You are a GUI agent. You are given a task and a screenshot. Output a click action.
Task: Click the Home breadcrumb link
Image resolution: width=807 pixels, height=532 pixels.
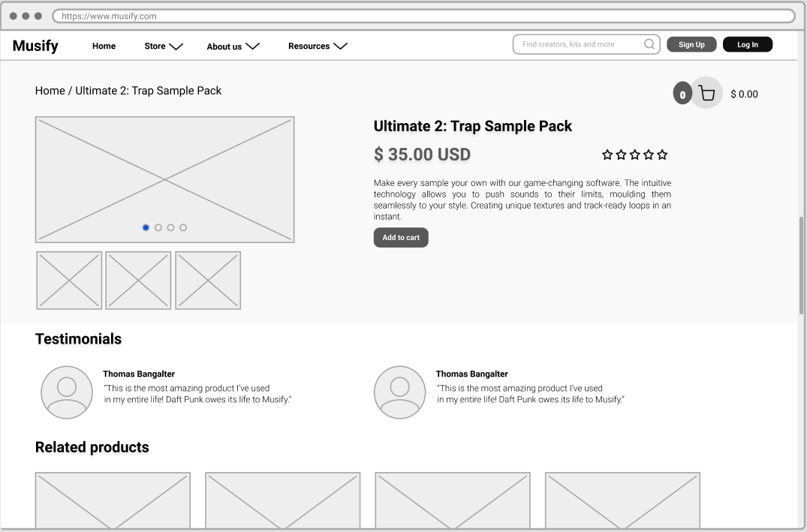pyautogui.click(x=50, y=91)
